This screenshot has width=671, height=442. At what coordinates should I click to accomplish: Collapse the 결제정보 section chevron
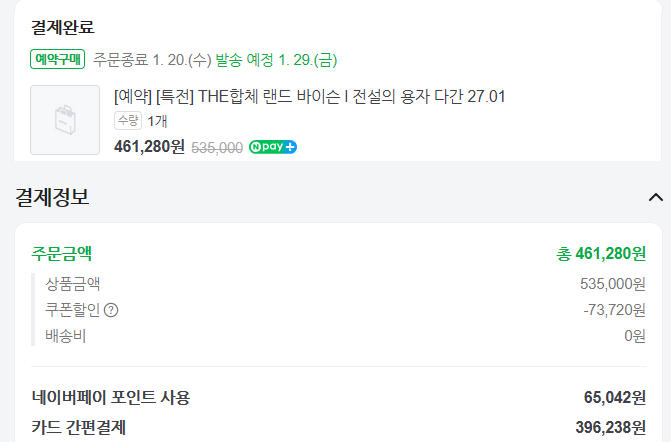point(656,197)
